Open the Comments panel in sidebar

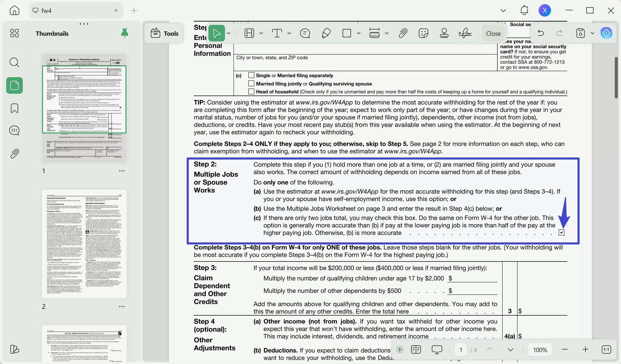coord(14,130)
